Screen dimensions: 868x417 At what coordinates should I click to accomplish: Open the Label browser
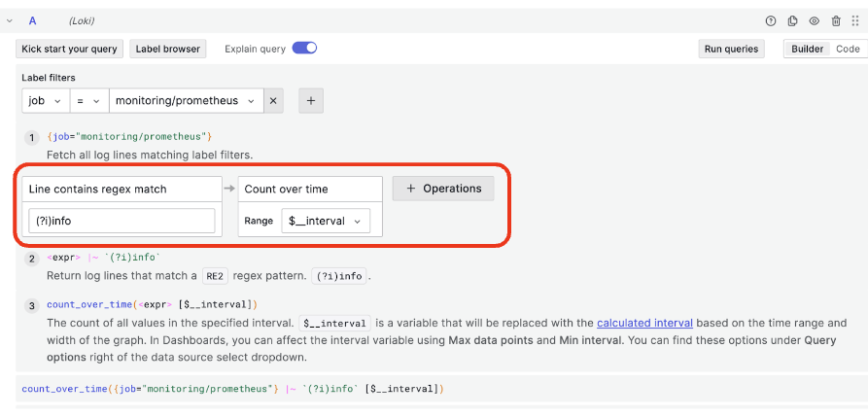pyautogui.click(x=168, y=49)
